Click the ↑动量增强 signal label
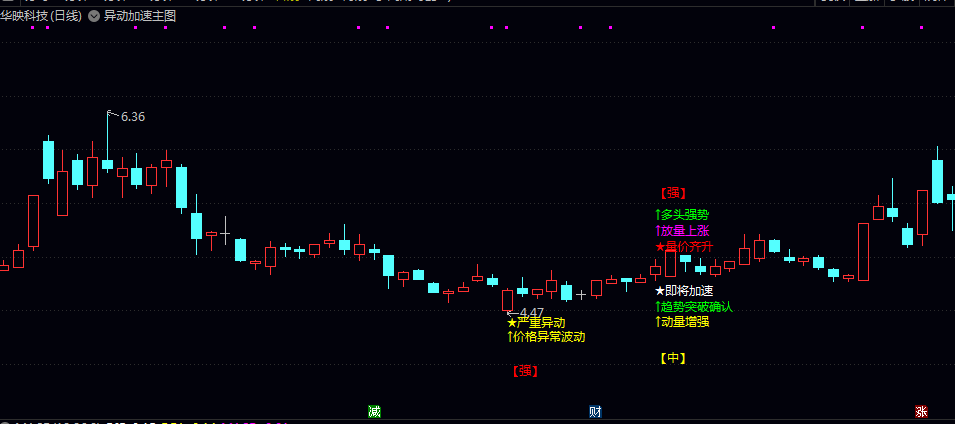 coord(682,322)
